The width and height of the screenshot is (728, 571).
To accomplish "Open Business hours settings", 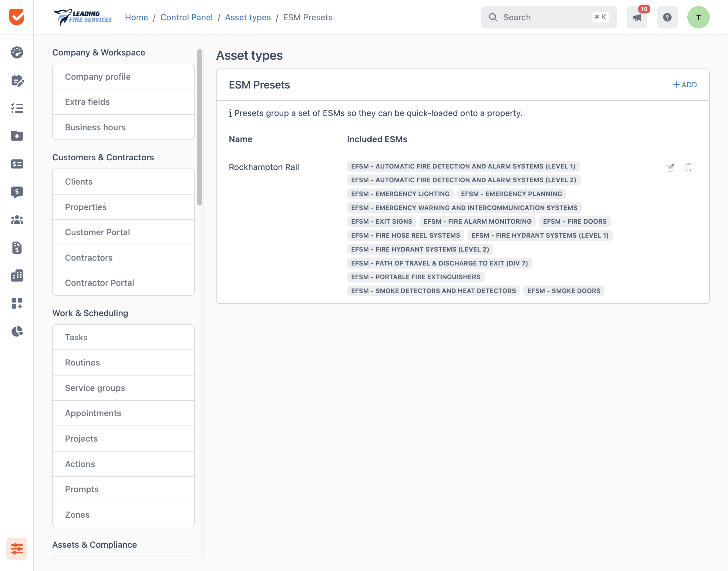I will click(123, 127).
